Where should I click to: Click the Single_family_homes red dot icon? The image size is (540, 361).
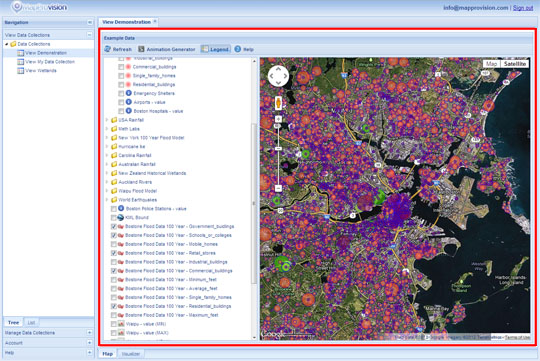click(128, 75)
